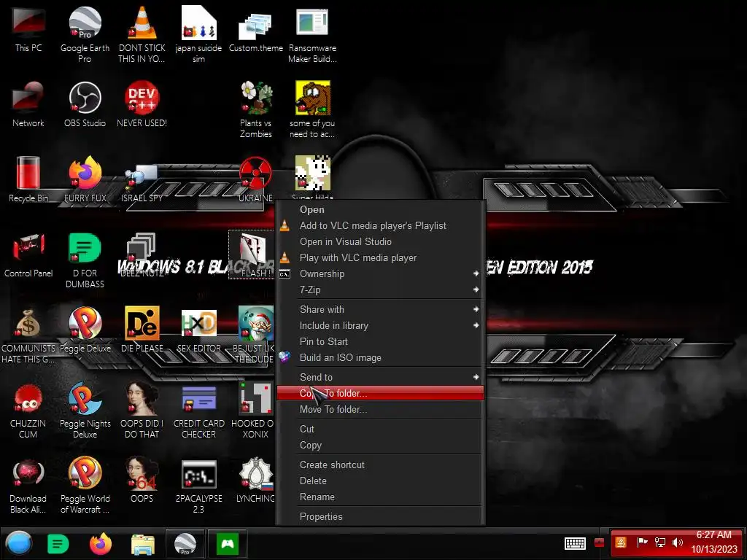
Task: Select the Google Earth Pro desktop icon
Action: [85, 34]
